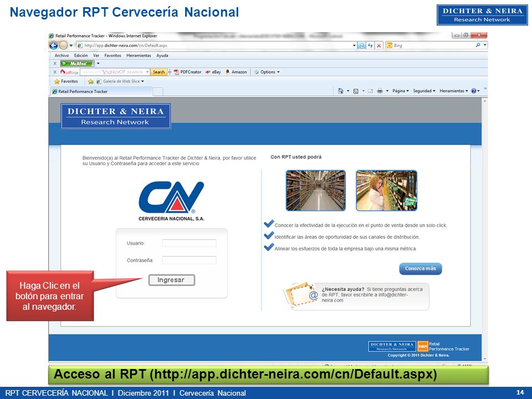This screenshot has width=532, height=399.
Task: Click the Home page icon
Action: 341,91
